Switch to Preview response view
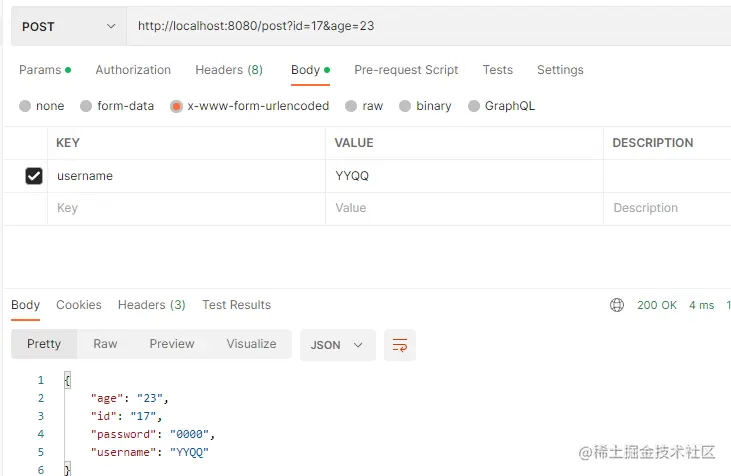This screenshot has height=476, width=731. pyautogui.click(x=172, y=344)
